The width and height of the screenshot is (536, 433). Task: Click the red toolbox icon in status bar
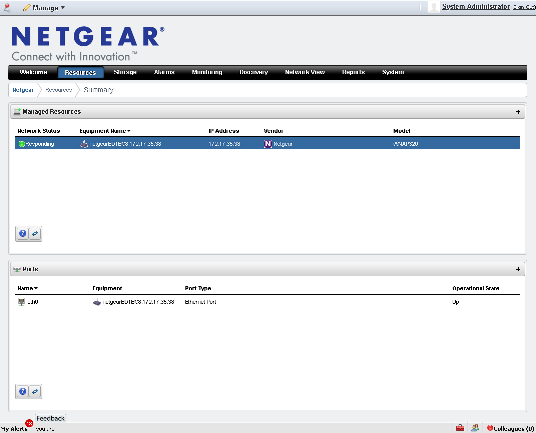click(460, 428)
